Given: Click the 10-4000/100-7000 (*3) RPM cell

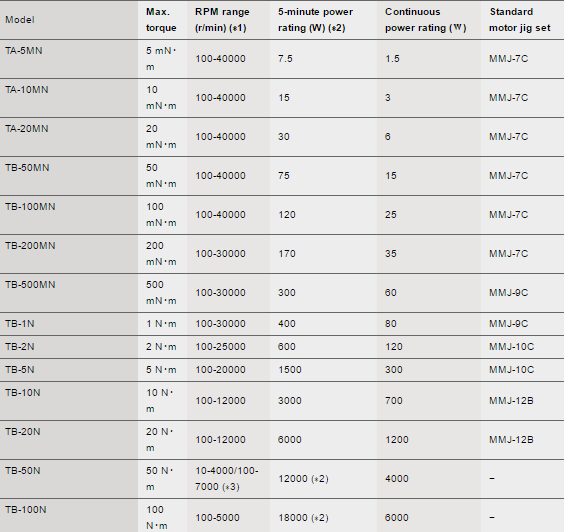Looking at the screenshot, I should 227,479.
